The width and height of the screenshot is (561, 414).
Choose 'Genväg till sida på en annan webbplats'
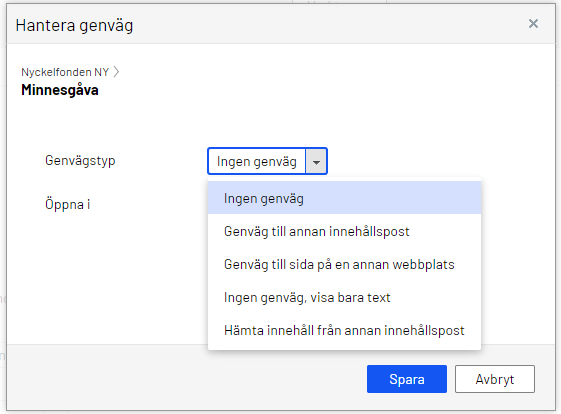344,264
